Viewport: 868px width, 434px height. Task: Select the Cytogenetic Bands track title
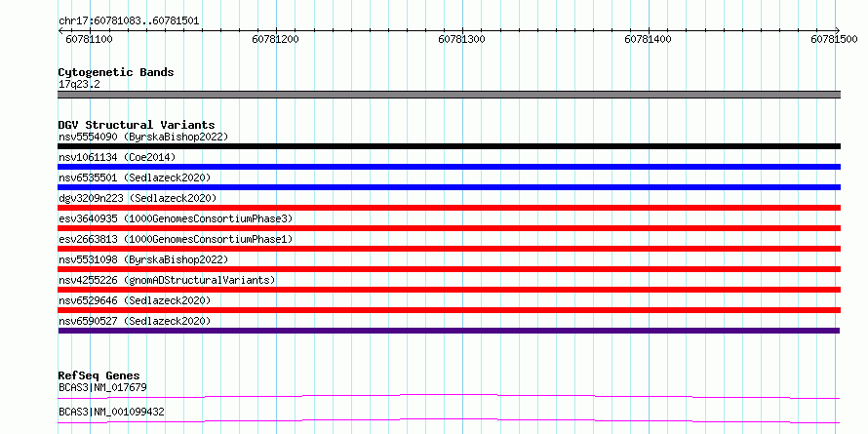tap(116, 72)
